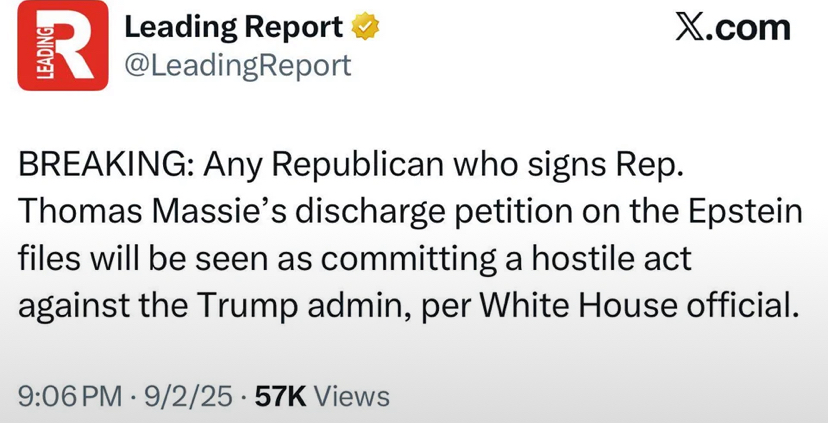Click the phrase hostile act
This screenshot has width=828, height=423.
(x=611, y=259)
